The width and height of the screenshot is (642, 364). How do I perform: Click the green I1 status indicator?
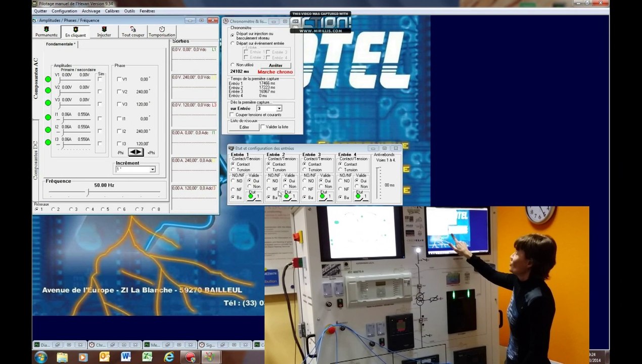click(x=48, y=118)
